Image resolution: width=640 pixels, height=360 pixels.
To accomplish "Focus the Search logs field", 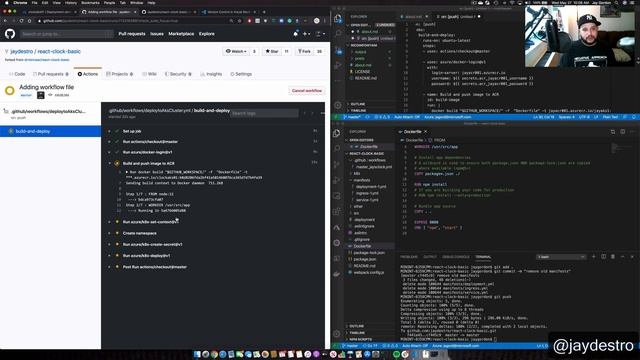I will pos(264,113).
